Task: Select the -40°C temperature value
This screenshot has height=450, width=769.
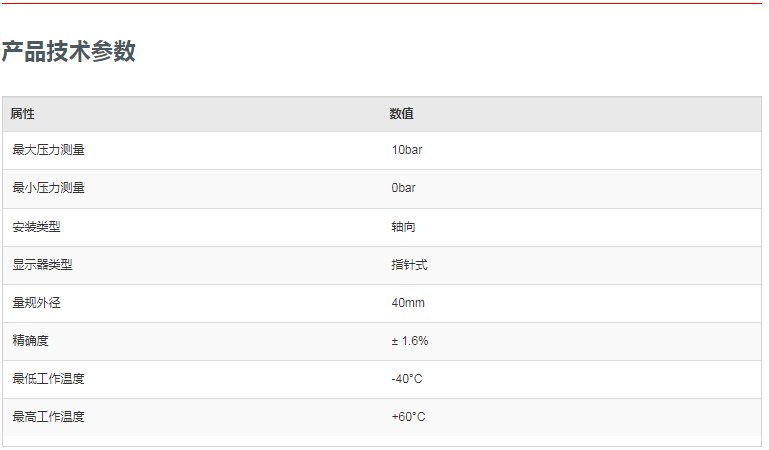Action: click(407, 378)
